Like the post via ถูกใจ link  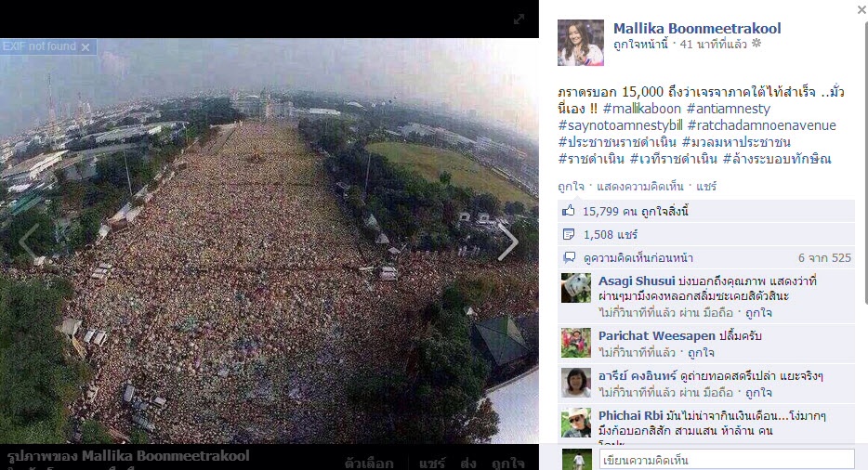[571, 187]
